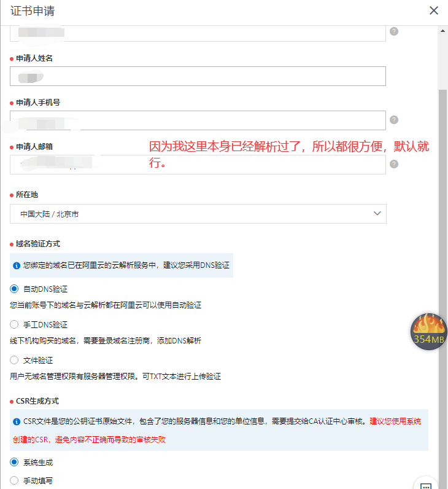Click the 申请人邮箱 input field

(x=198, y=165)
